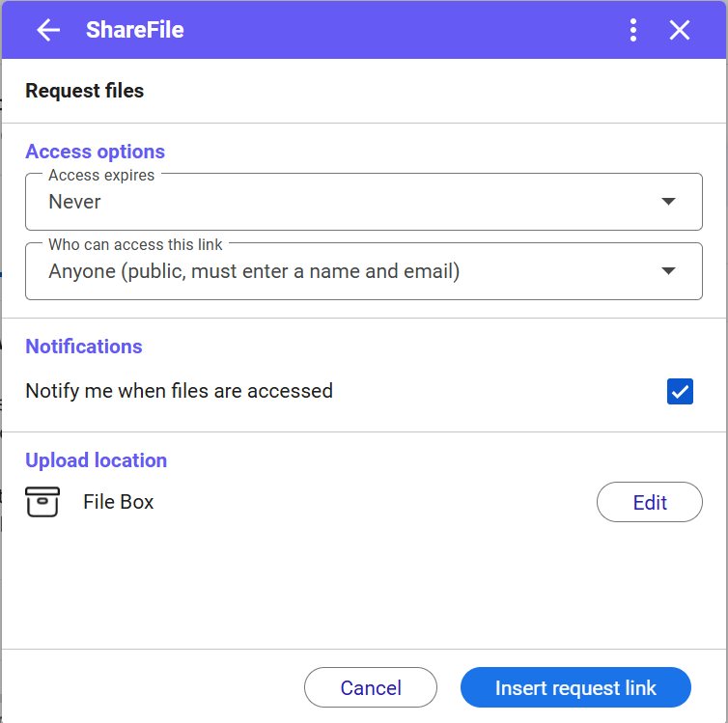
Task: Click the Cancel button
Action: 371,687
